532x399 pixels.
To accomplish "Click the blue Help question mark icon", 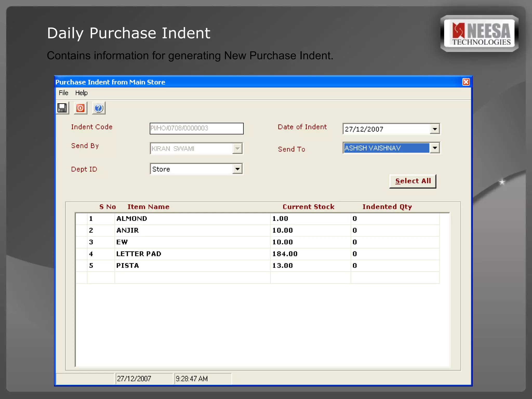I will coord(99,108).
